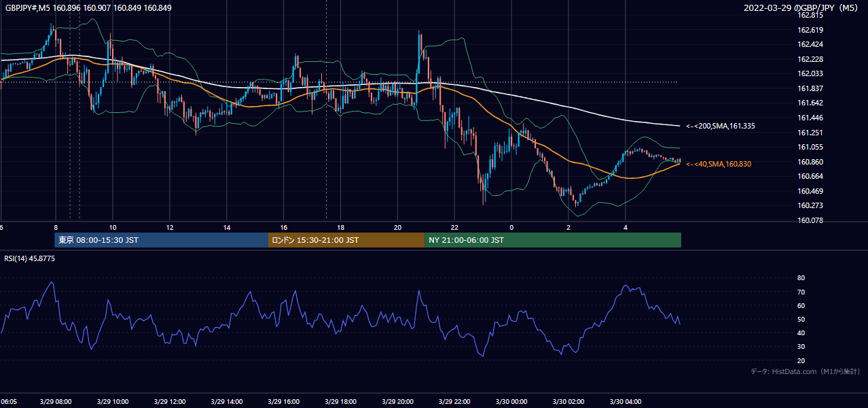
Task: Click the 200 SMA 161.335 label
Action: click(719, 126)
